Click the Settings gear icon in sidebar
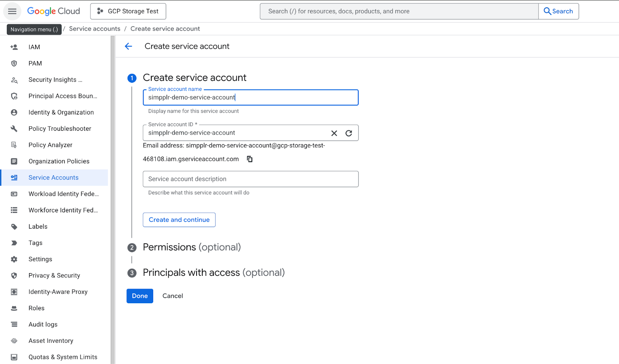Viewport: 619px width, 364px height. (x=14, y=259)
